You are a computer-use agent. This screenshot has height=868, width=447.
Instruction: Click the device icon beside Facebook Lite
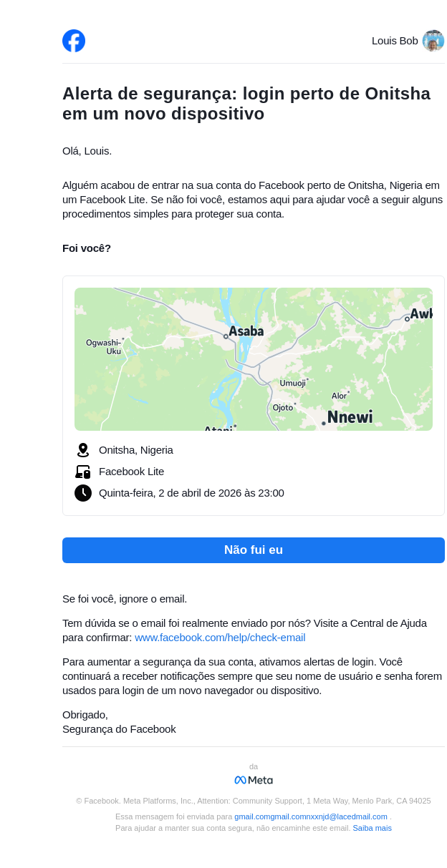pos(83,472)
